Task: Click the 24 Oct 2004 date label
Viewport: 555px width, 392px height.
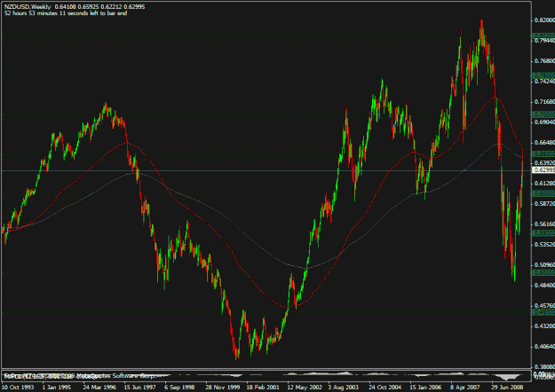Action: [385, 387]
